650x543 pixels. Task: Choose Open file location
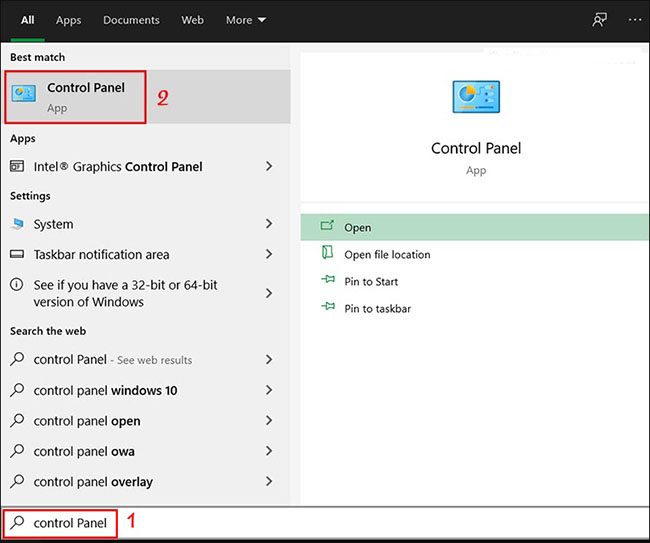pyautogui.click(x=475, y=254)
